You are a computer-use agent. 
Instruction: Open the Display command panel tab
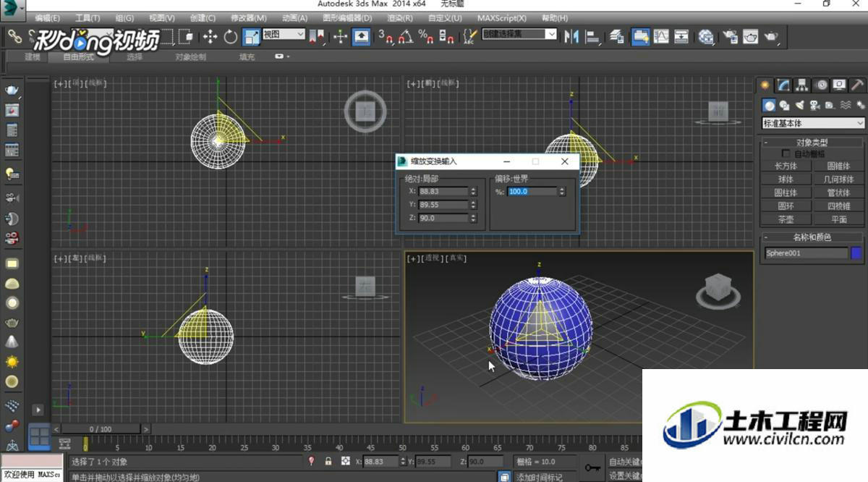click(x=839, y=85)
